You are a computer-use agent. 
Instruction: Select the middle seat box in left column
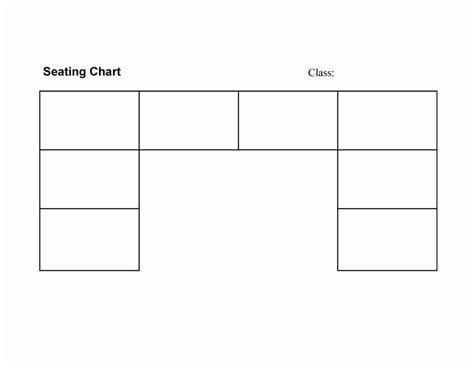(89, 179)
